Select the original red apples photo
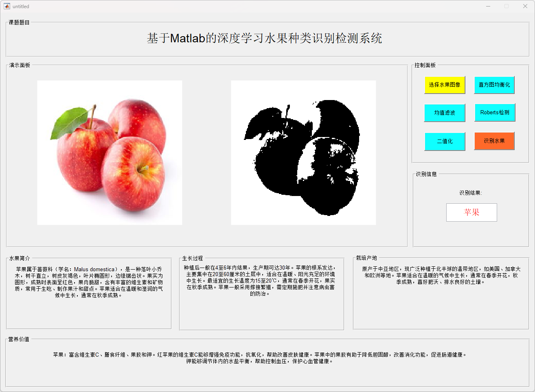This screenshot has height=392, width=535. pyautogui.click(x=110, y=152)
